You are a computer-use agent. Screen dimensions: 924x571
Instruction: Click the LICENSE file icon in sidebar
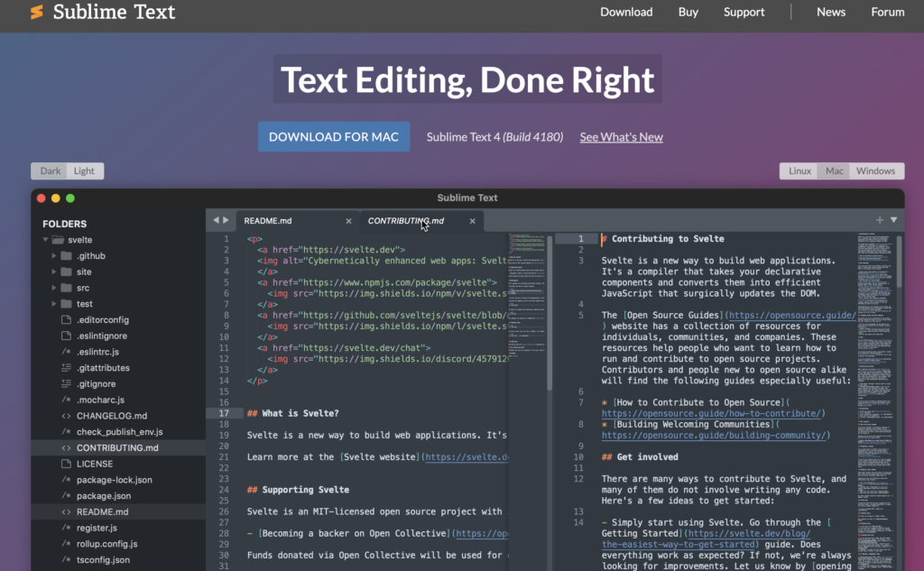(x=66, y=464)
